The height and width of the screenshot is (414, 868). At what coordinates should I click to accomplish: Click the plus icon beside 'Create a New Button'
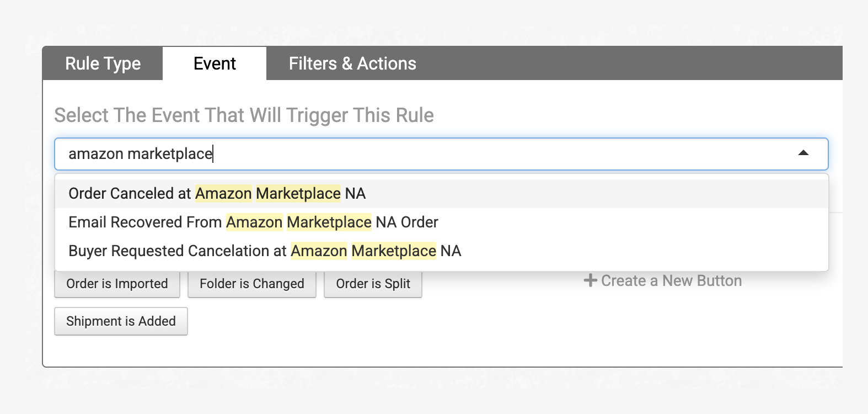coord(591,280)
